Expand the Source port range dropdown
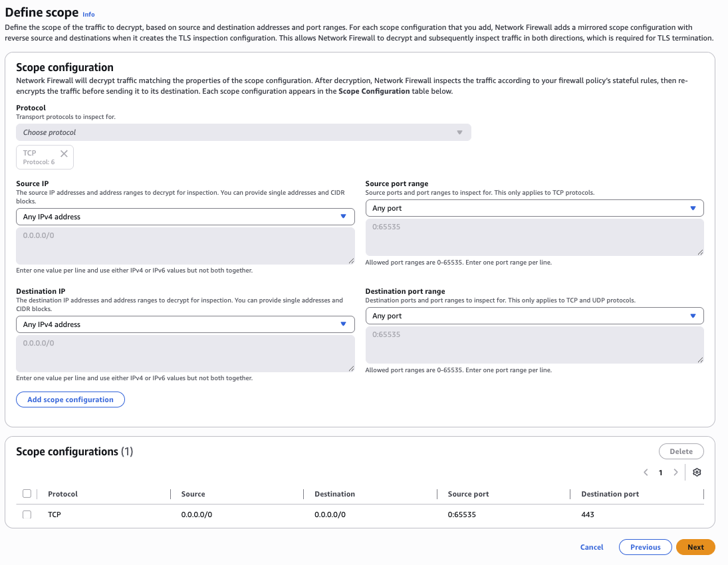 [534, 209]
